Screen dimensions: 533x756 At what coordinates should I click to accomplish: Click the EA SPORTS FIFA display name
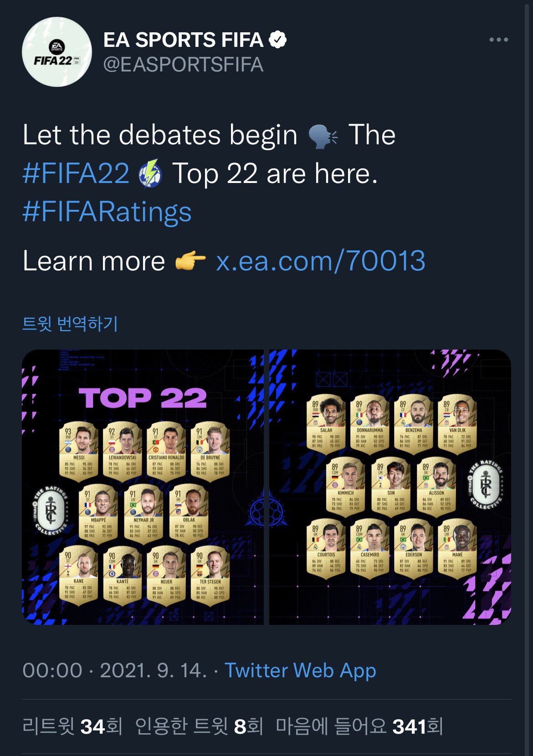(x=183, y=40)
